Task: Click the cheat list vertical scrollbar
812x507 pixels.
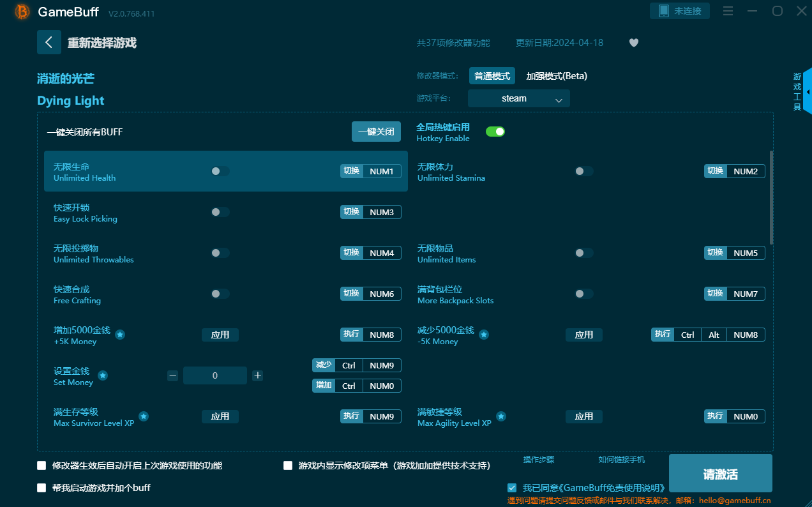Action: [x=771, y=198]
